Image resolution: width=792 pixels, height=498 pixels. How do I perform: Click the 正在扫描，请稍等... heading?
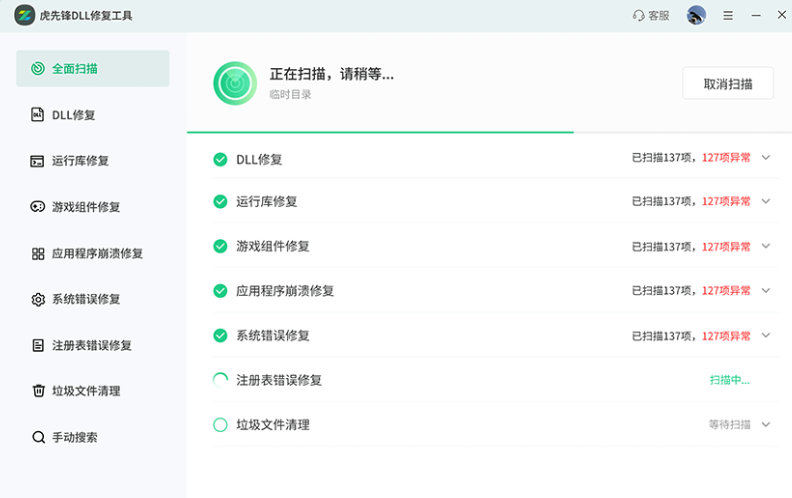click(x=331, y=74)
